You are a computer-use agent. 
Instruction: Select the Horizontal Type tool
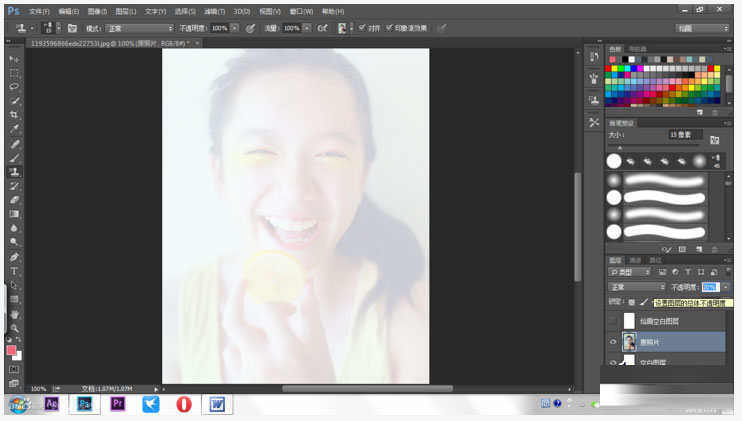(14, 271)
